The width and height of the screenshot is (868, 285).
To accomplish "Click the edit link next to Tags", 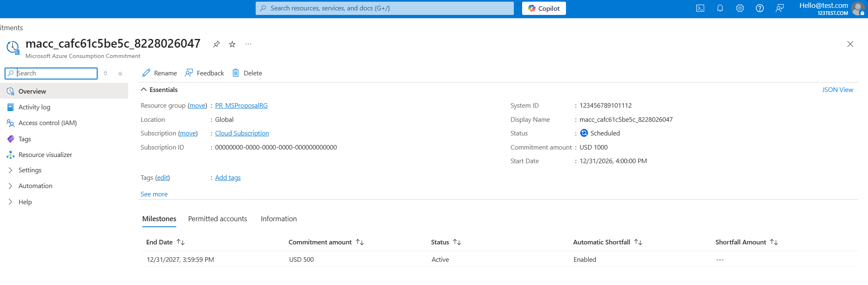I will (x=163, y=178).
